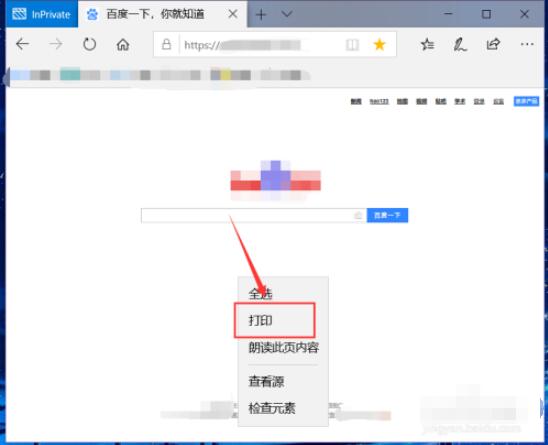Click the lock site-info icon

click(x=166, y=44)
